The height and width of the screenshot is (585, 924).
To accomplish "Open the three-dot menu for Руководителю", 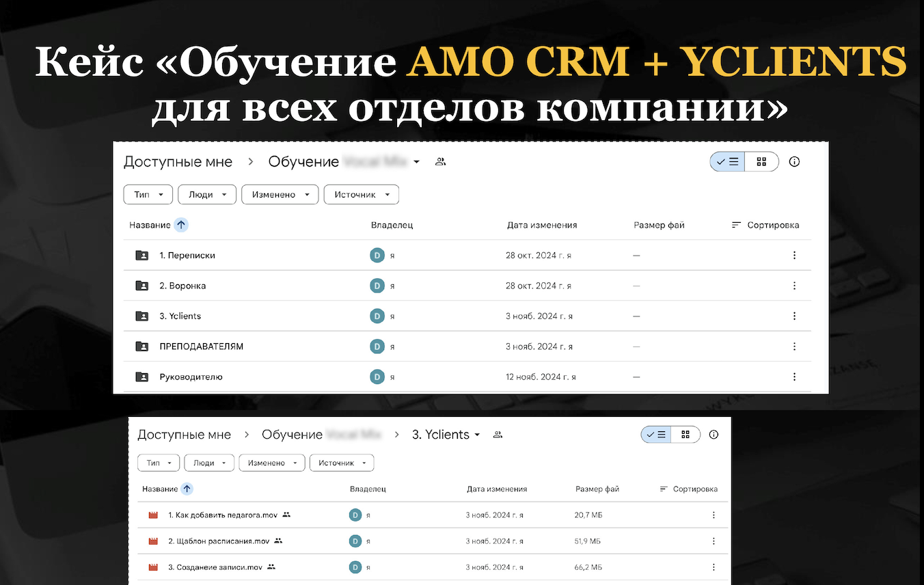I will [x=794, y=377].
